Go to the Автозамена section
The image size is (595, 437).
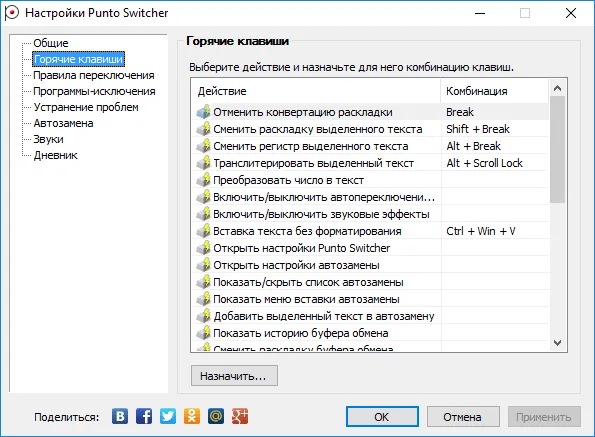pos(63,123)
